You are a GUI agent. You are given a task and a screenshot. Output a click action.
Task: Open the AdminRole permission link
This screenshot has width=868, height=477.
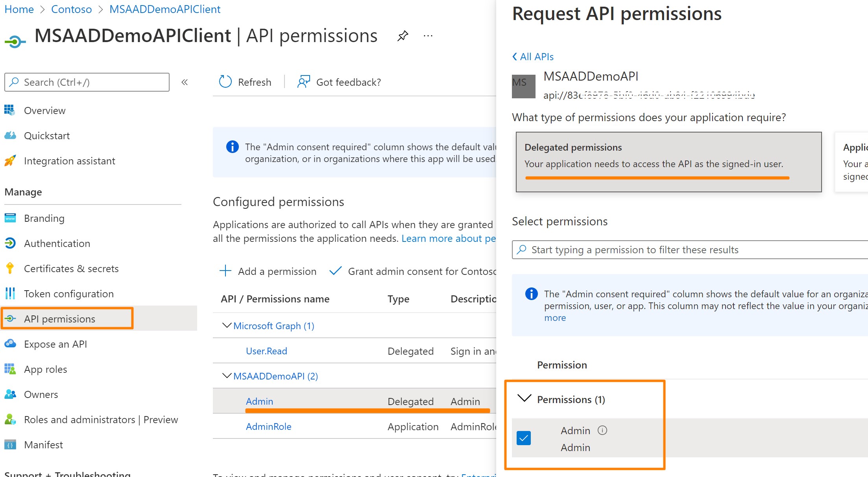pos(268,427)
